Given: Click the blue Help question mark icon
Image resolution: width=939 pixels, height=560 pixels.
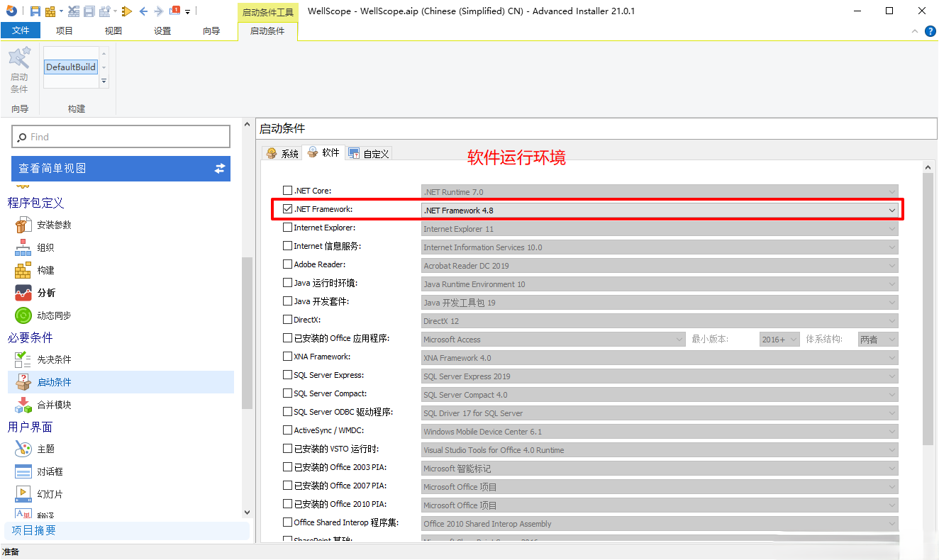Looking at the screenshot, I should pyautogui.click(x=930, y=31).
